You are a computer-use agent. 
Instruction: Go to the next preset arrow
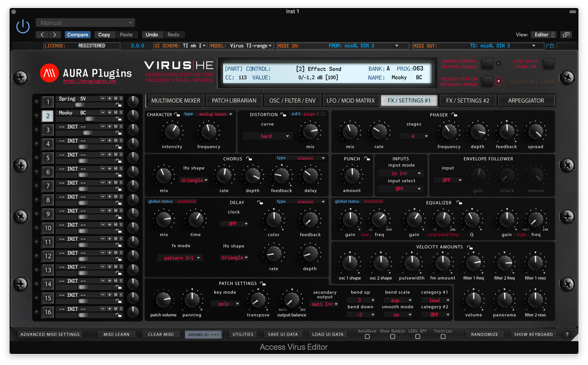tap(55, 34)
